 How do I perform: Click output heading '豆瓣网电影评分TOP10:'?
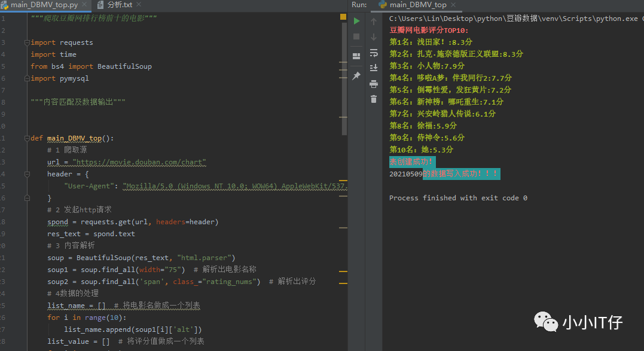point(429,30)
